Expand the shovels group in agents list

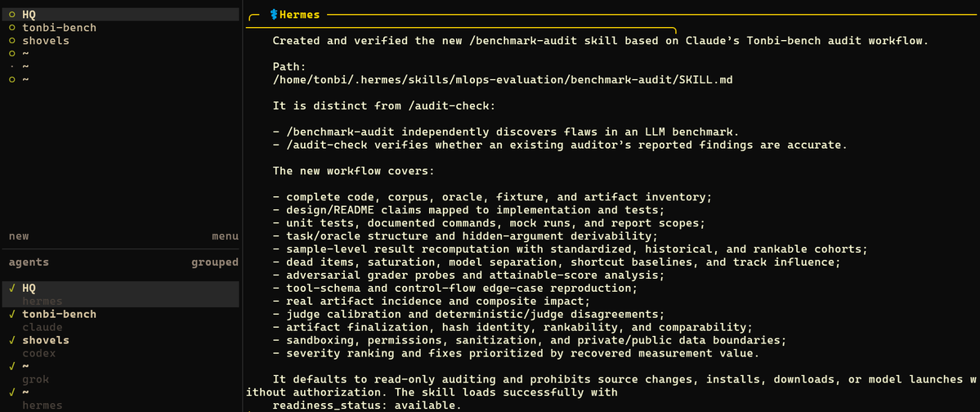click(46, 340)
